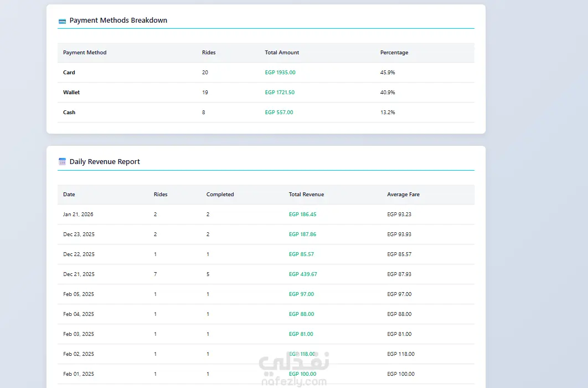Select the Dec 23, 2025 date cell

click(79, 234)
